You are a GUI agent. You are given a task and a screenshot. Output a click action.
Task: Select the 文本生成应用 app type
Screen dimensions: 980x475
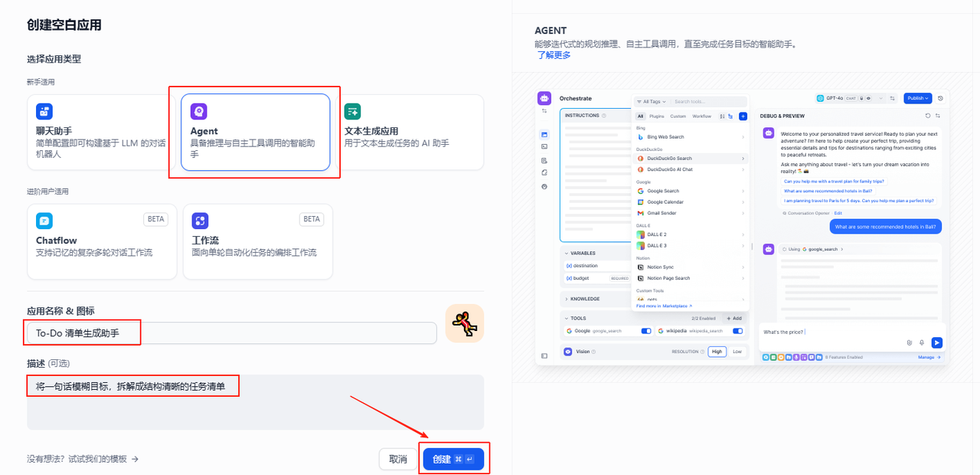[x=410, y=132]
